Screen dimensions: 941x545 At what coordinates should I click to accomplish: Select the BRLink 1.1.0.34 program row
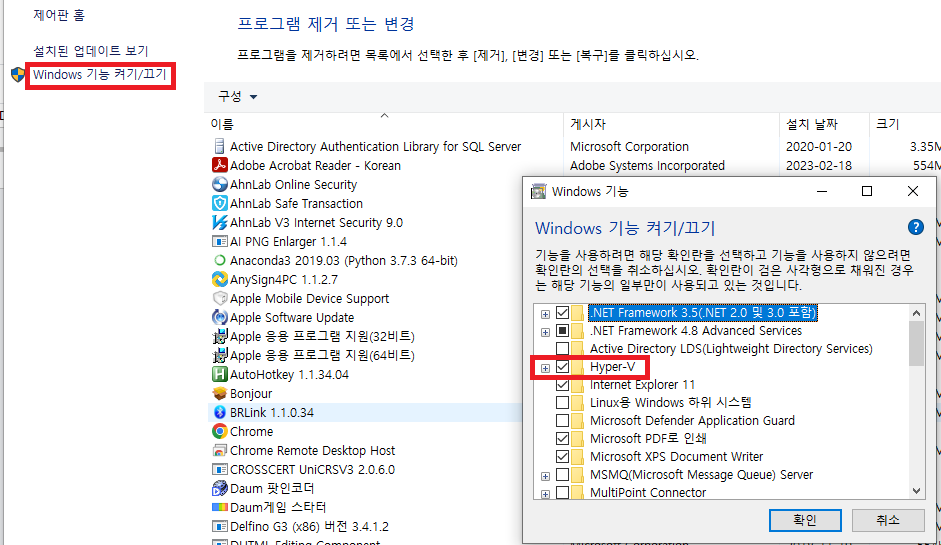[x=366, y=412]
